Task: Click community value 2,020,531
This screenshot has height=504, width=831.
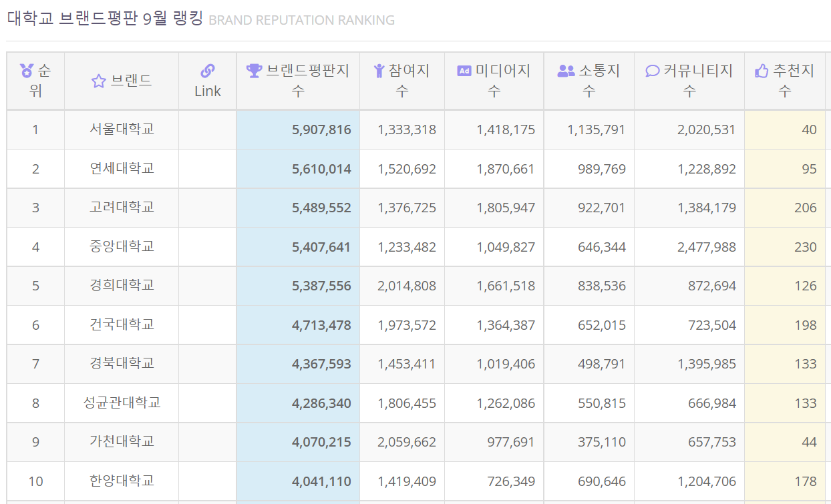Action: coord(707,130)
